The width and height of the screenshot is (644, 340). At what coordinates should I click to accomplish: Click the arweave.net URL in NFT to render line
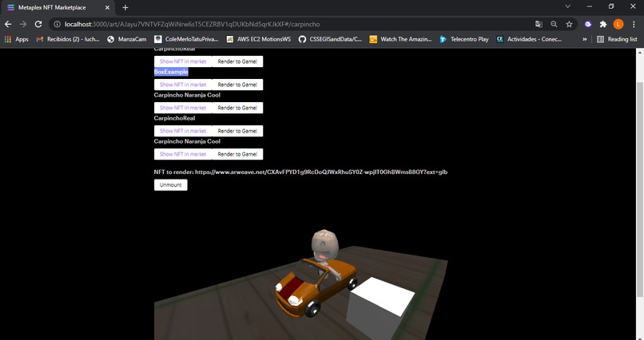pos(321,172)
